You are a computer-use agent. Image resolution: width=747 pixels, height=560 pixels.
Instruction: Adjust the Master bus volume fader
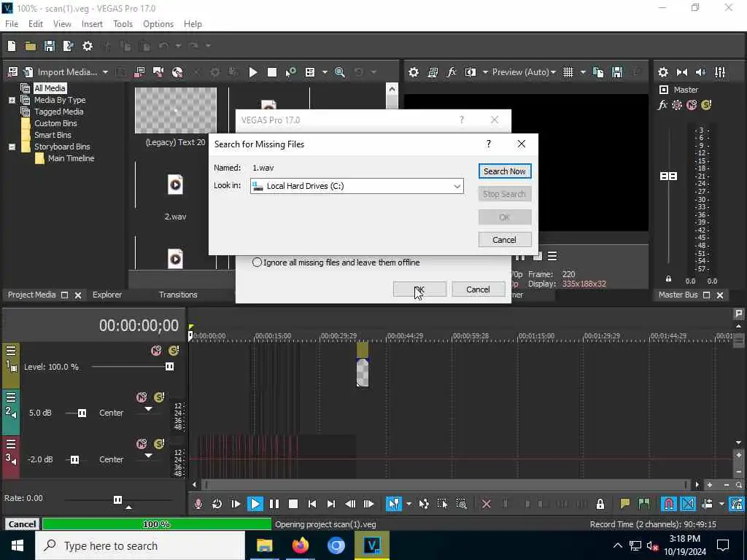pos(668,176)
